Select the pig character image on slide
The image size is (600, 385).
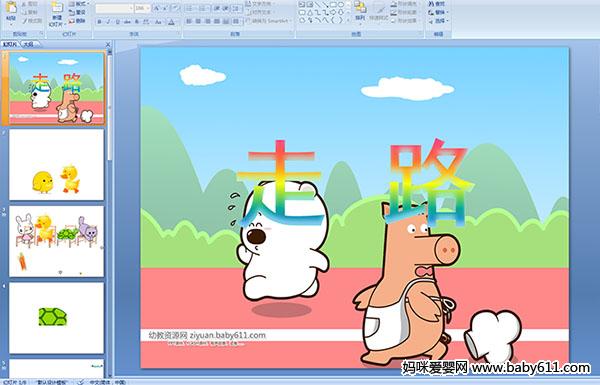coord(406,284)
